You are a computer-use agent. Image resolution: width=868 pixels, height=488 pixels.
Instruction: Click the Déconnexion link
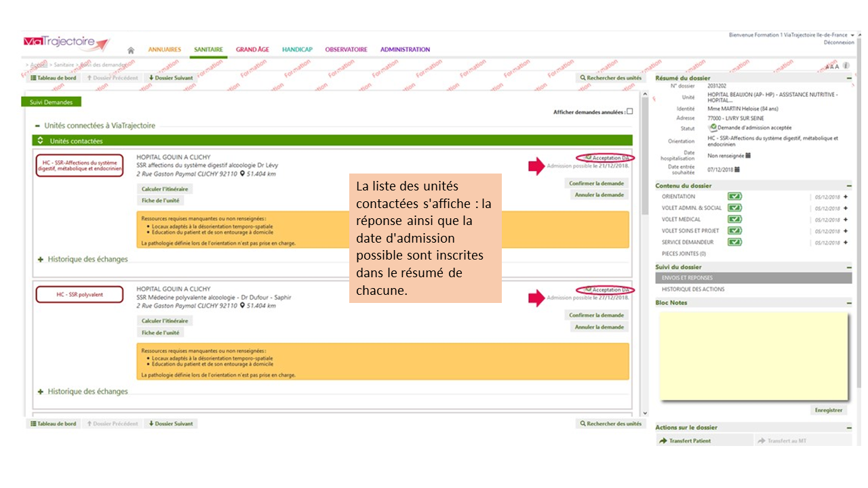[839, 42]
